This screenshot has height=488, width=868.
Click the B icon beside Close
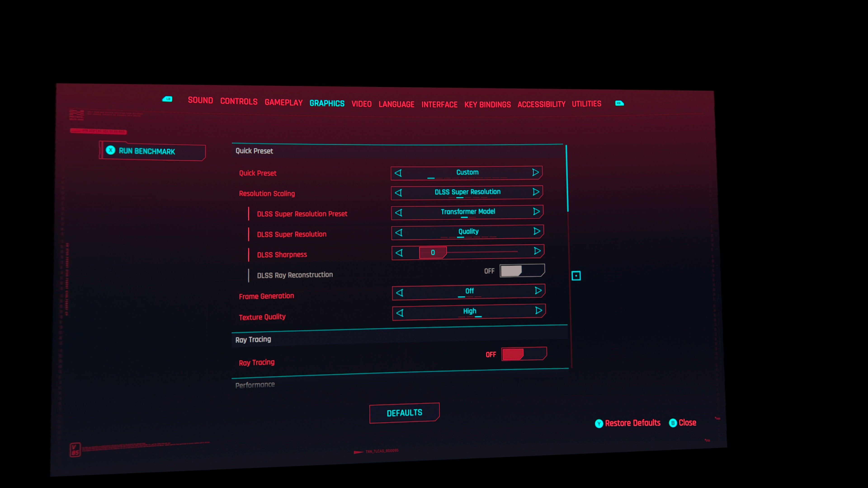[x=672, y=423]
